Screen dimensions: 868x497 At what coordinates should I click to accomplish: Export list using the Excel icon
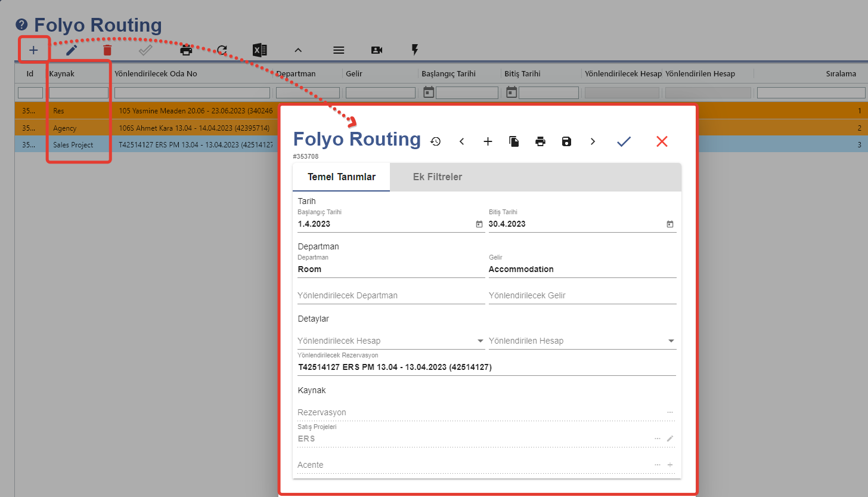pyautogui.click(x=259, y=50)
